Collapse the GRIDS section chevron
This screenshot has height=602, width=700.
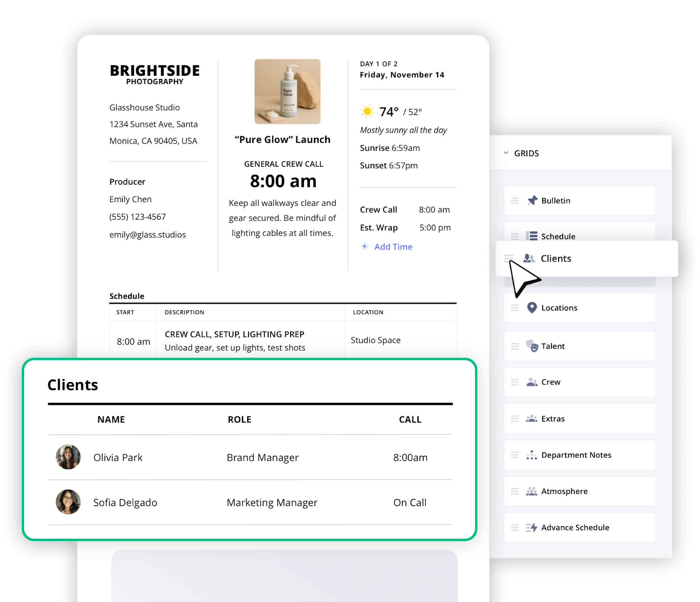click(x=506, y=153)
